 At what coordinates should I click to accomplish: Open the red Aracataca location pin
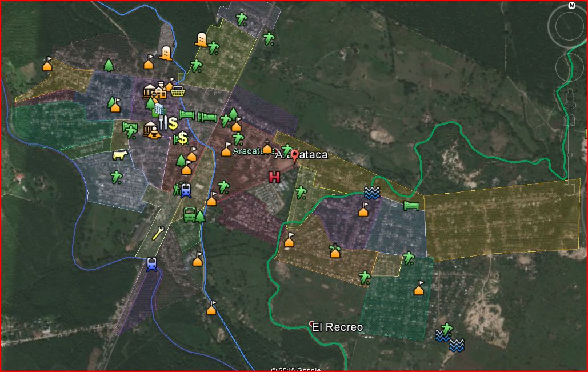(x=295, y=155)
